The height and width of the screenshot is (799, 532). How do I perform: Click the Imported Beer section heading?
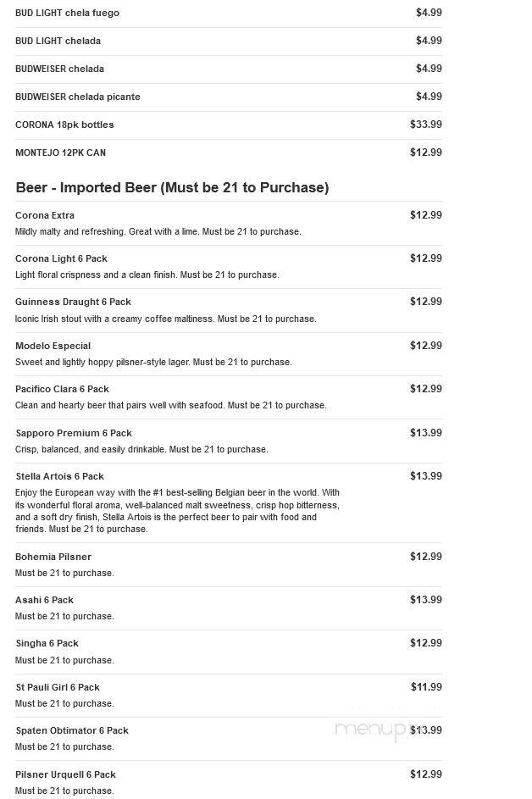tap(172, 187)
